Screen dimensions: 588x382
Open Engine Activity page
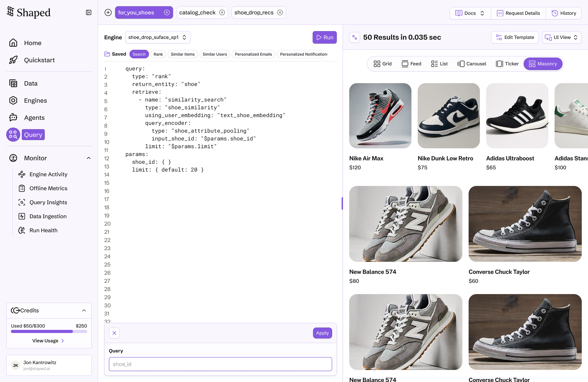48,174
